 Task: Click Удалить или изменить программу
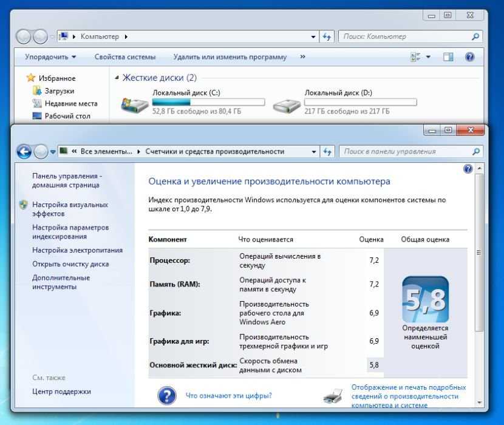230,57
